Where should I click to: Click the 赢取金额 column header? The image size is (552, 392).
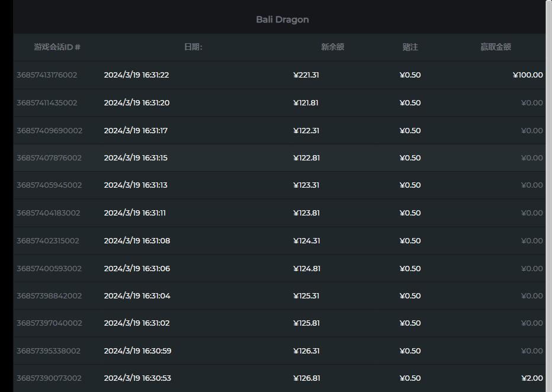(x=495, y=47)
